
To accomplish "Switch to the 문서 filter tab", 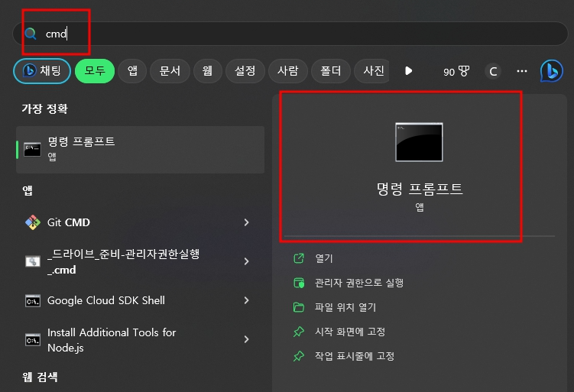I will (x=170, y=71).
